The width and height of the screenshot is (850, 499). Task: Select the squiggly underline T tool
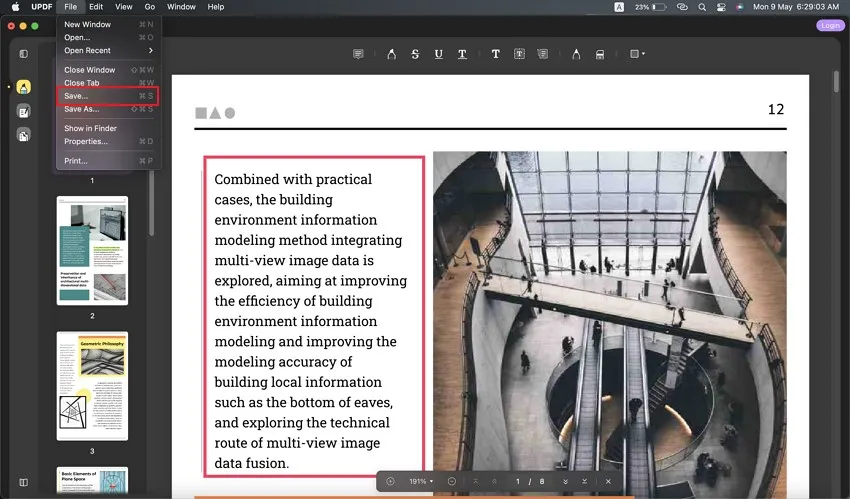[462, 54]
